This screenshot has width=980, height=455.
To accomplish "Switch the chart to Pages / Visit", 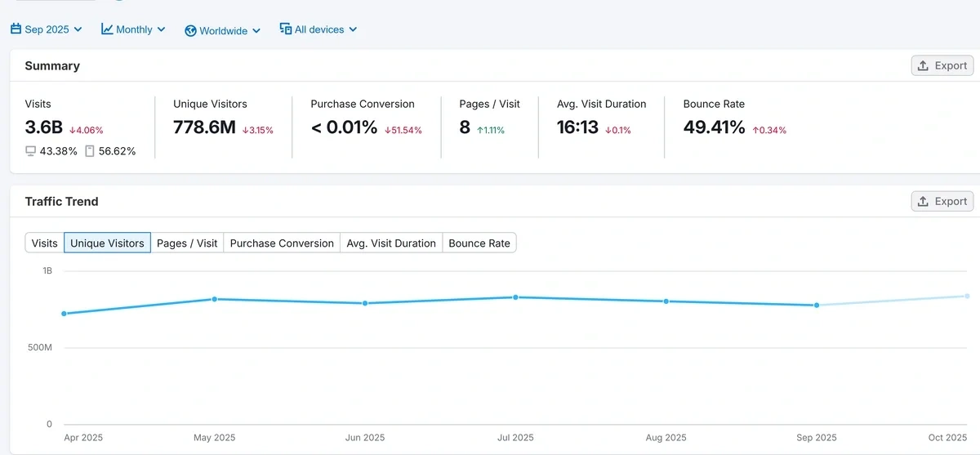I will coord(187,243).
